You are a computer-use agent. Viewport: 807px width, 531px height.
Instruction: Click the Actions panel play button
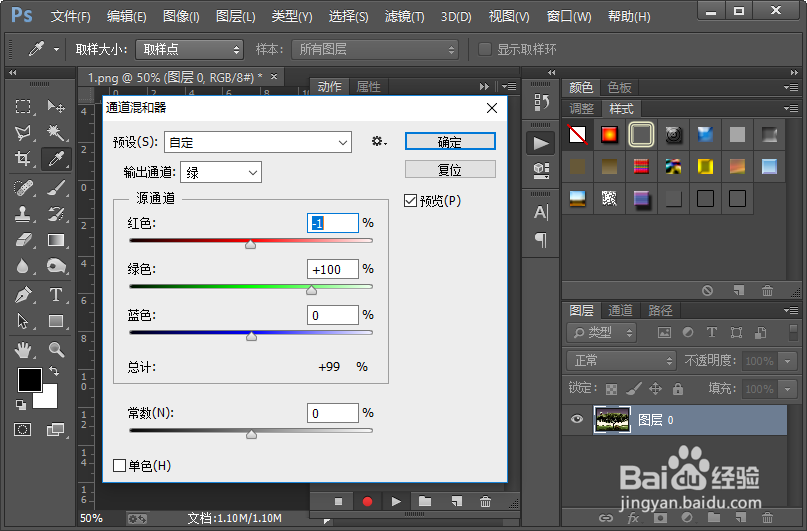tap(395, 501)
